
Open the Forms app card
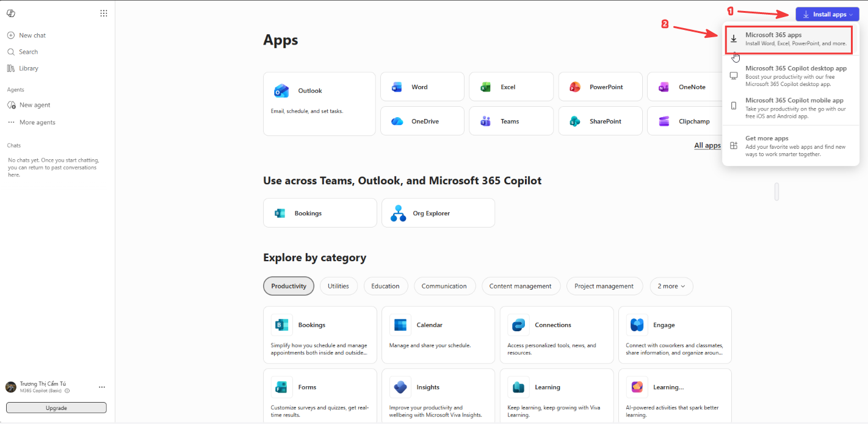[320, 395]
